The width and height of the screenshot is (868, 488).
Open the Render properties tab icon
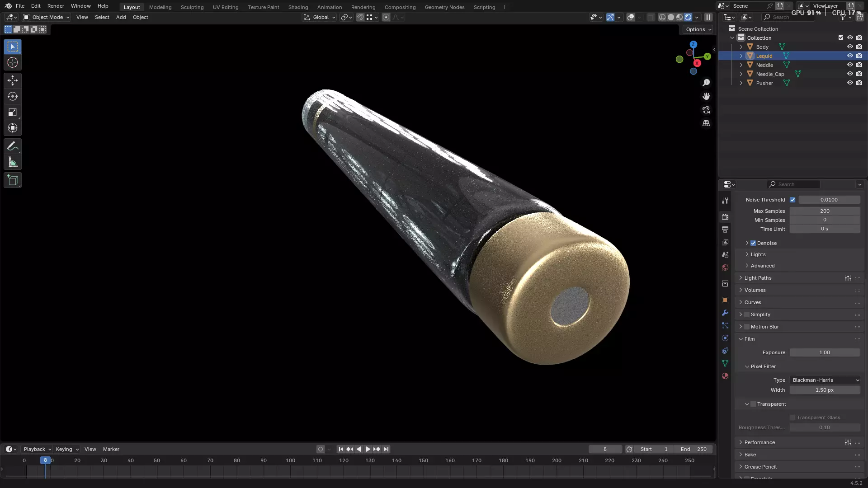tap(725, 217)
